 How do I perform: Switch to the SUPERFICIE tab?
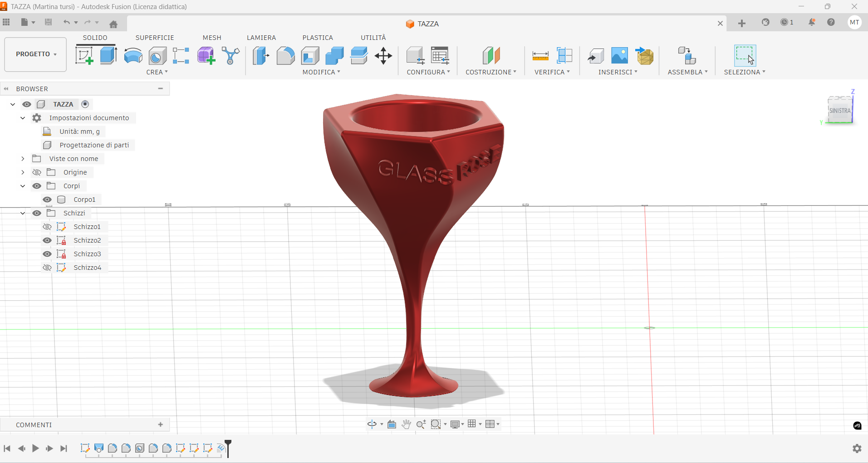[x=155, y=38]
